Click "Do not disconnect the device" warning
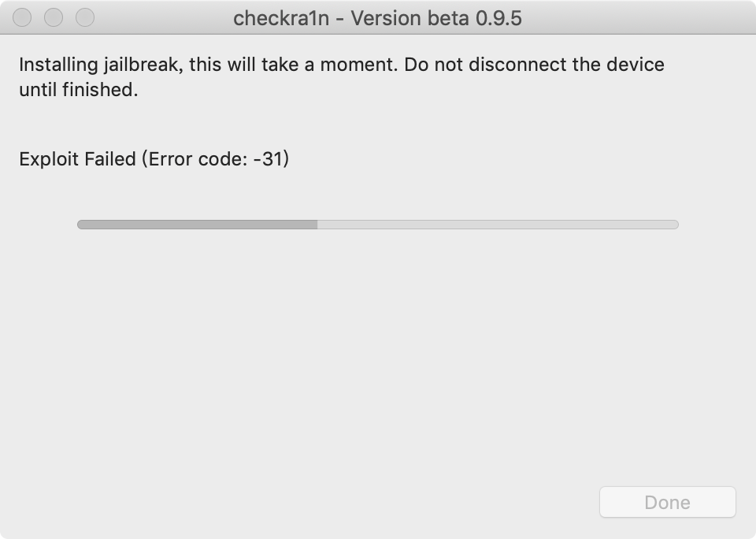Screen dimensions: 756x539 (x=534, y=65)
